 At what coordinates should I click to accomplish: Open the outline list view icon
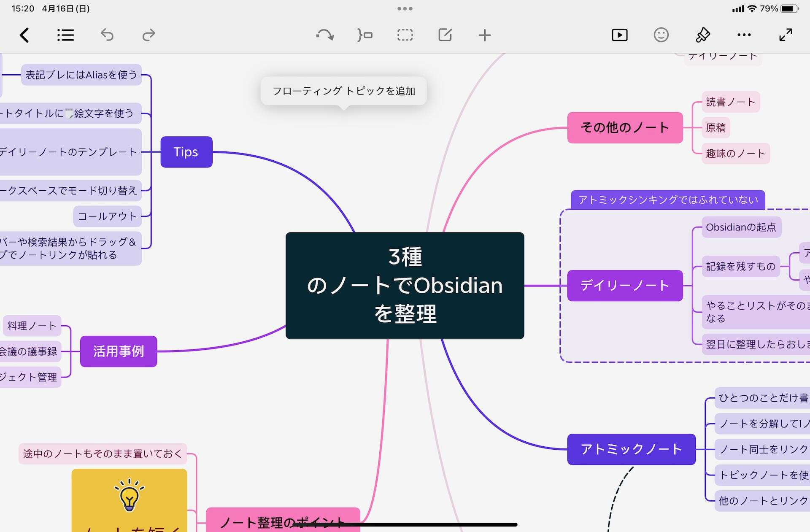tap(65, 35)
